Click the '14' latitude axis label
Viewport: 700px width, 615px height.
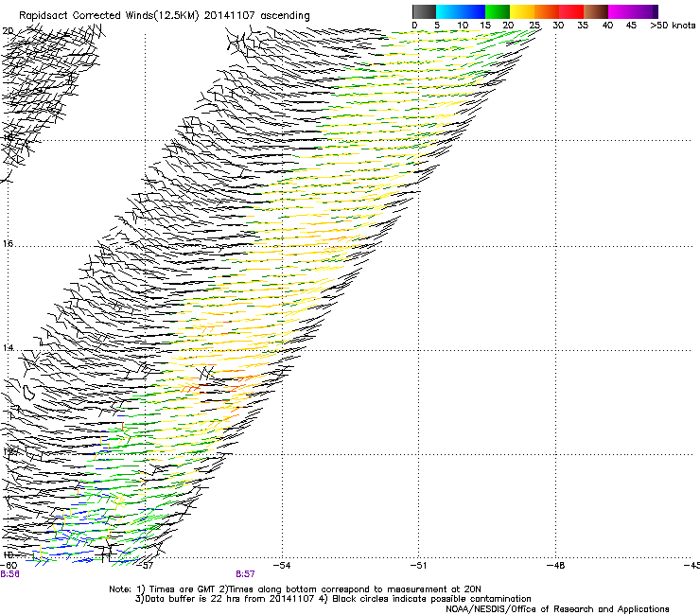coord(8,348)
